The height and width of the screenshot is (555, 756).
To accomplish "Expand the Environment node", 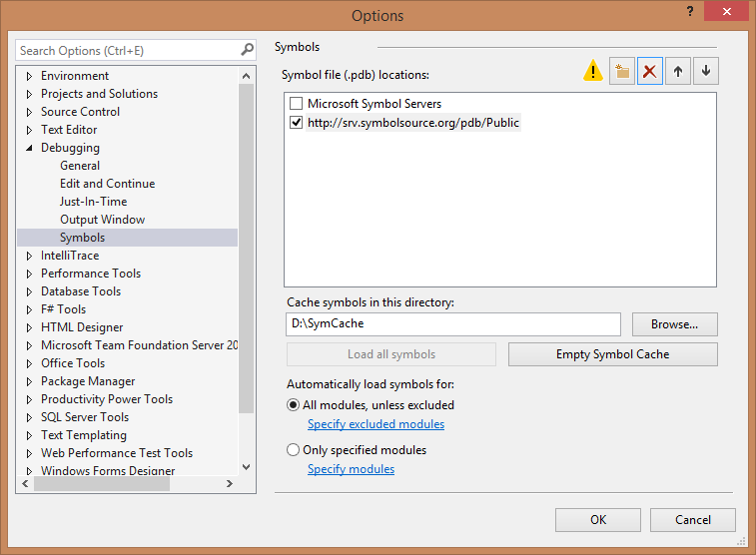I will [29, 76].
